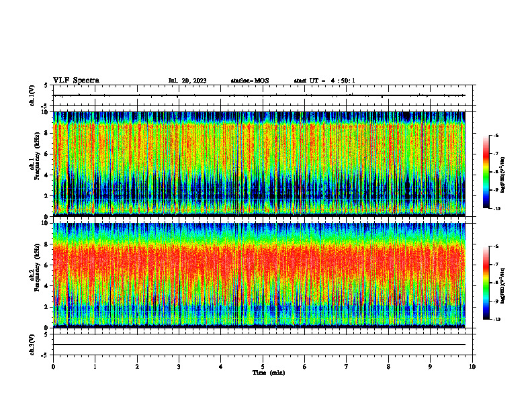Click the "-10" label on ch.1 color bar
Image resolution: width=532 pixels, height=411 pixels.
pyautogui.click(x=496, y=208)
